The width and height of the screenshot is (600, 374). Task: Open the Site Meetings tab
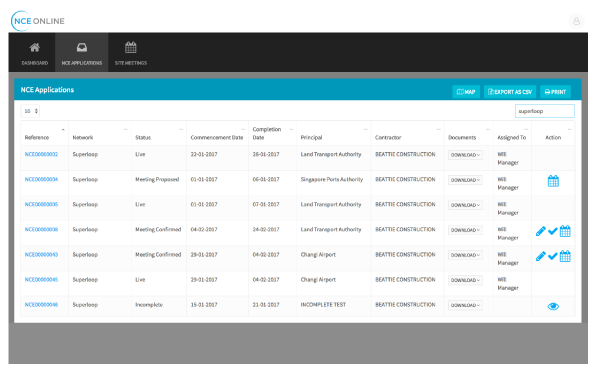coord(130,53)
